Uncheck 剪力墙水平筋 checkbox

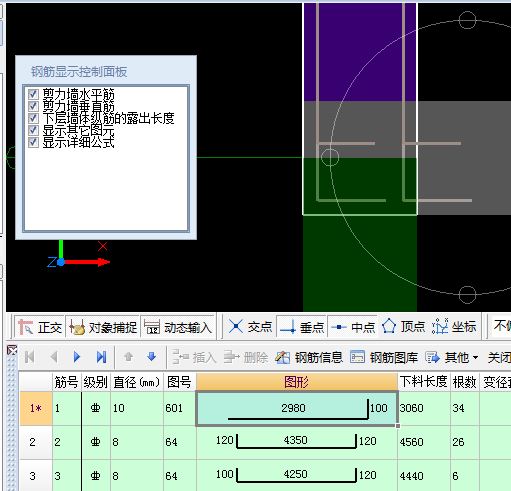[x=33, y=94]
